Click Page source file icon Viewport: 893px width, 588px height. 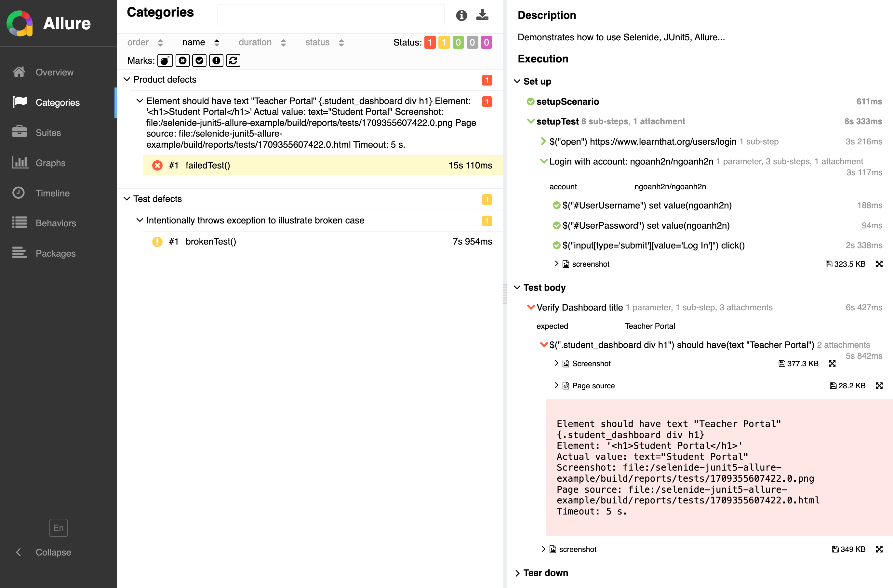[x=566, y=385]
